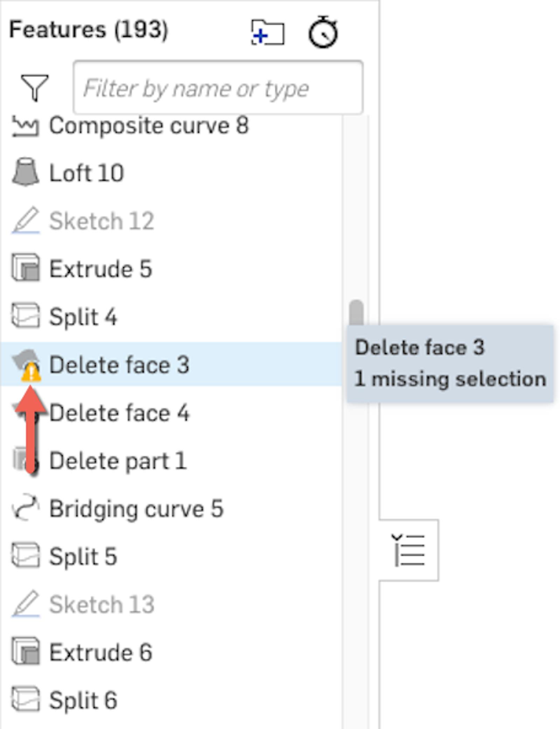Screen dimensions: 560x729
Task: Click the Filter by name or type field
Action: (218, 88)
